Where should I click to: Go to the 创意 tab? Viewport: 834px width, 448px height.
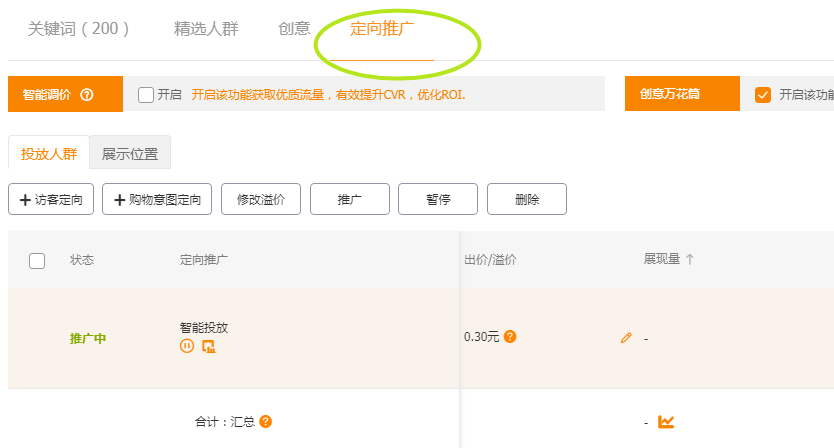[x=294, y=29]
